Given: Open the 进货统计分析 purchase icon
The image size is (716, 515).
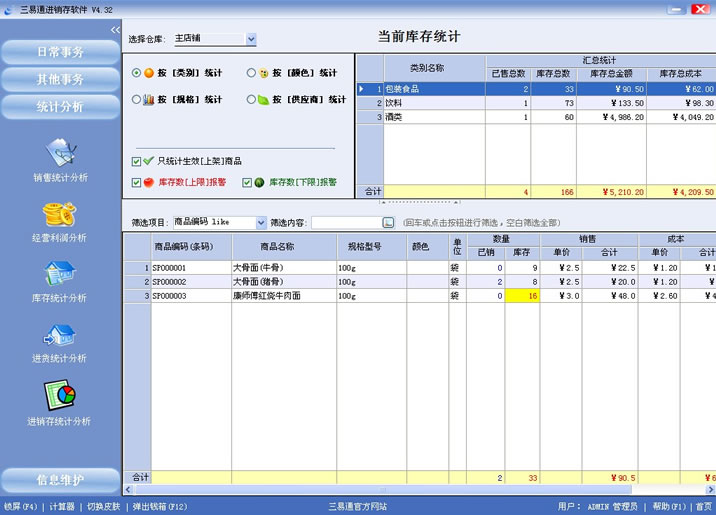Looking at the screenshot, I should (59, 335).
